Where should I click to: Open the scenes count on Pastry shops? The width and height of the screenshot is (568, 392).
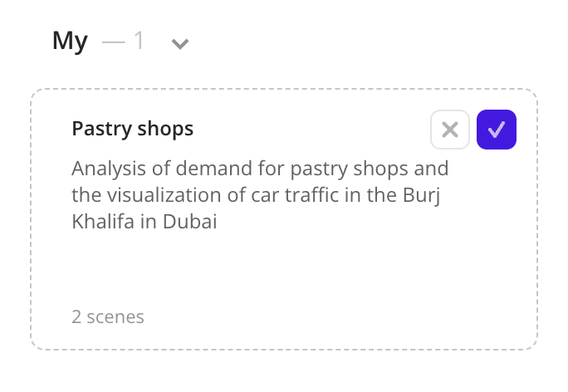click(108, 316)
